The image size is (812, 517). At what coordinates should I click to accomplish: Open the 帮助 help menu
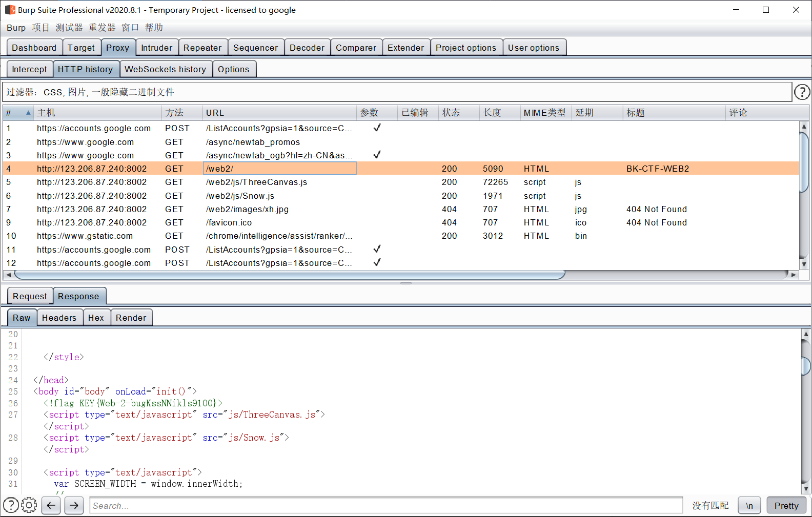coord(154,28)
